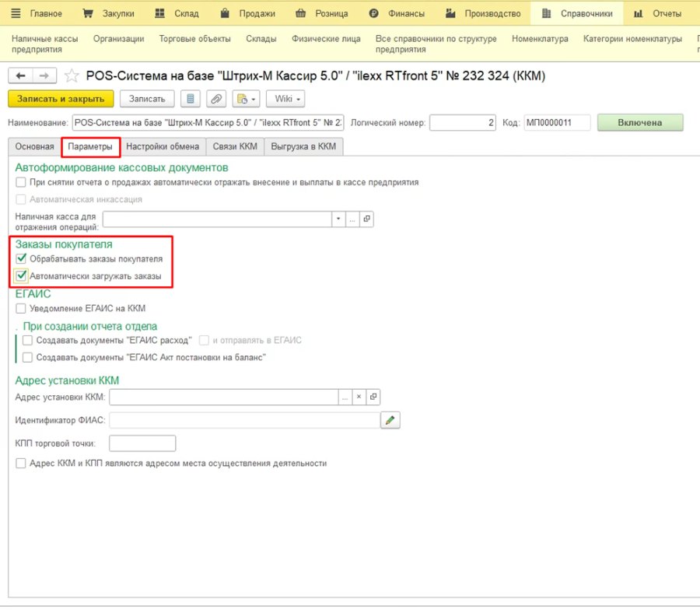Click the document list icon button
This screenshot has height=613, width=700.
[x=191, y=99]
